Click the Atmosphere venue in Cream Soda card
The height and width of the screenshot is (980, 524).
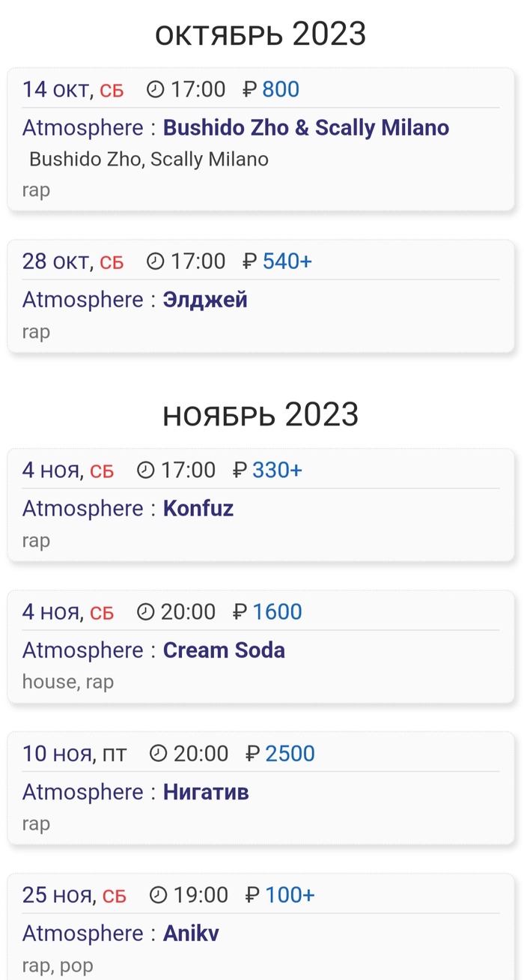(82, 650)
